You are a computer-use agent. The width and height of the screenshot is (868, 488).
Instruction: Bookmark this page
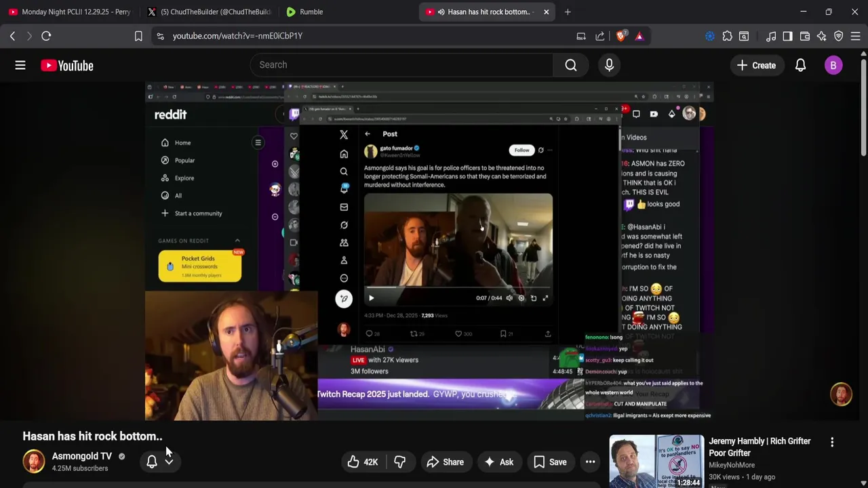(138, 36)
